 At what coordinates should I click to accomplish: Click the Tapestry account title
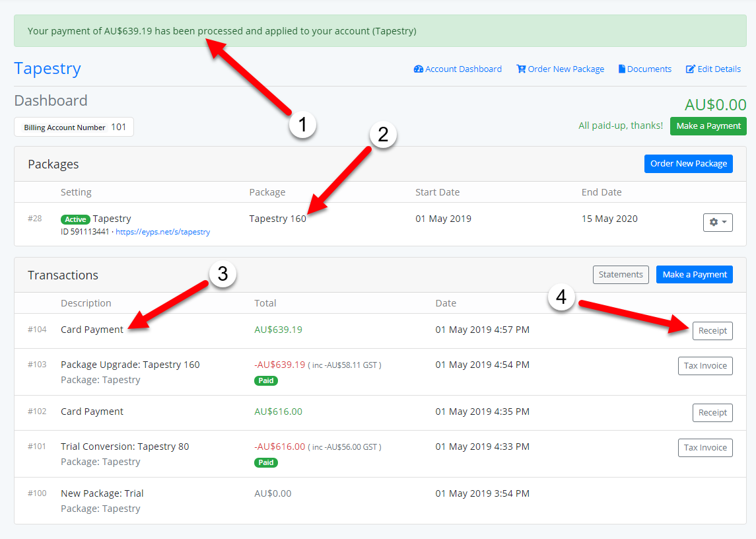click(48, 68)
